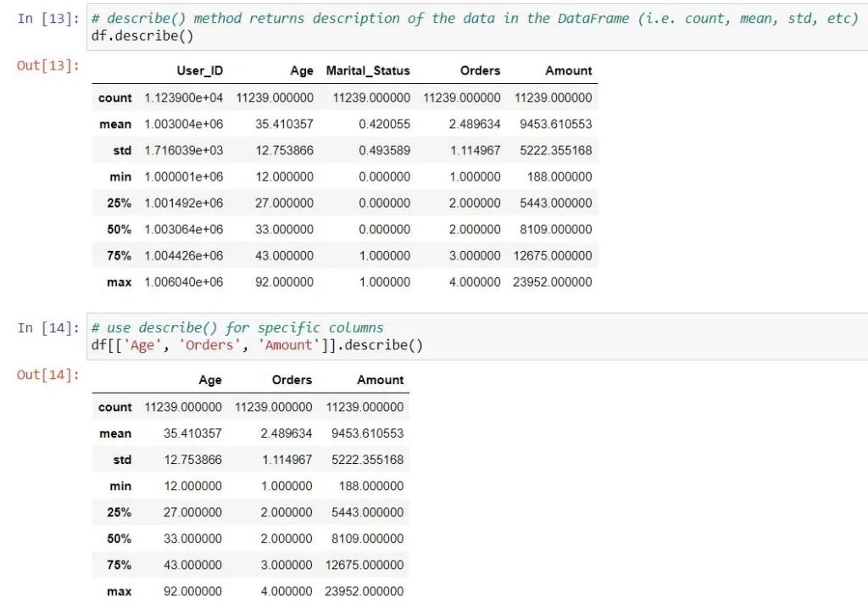Click Marital_Status mean value 0.420055
The height and width of the screenshot is (603, 868).
tap(384, 124)
